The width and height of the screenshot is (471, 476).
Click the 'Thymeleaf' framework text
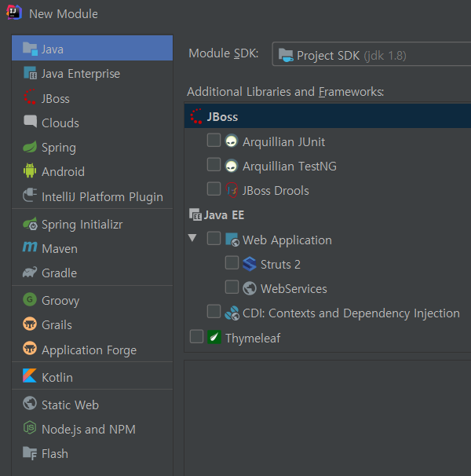click(x=253, y=339)
